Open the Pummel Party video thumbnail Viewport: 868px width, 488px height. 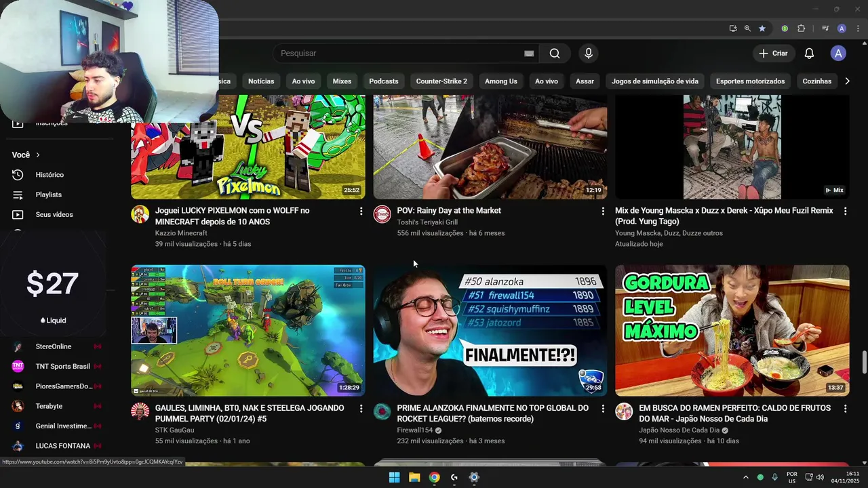tap(248, 331)
